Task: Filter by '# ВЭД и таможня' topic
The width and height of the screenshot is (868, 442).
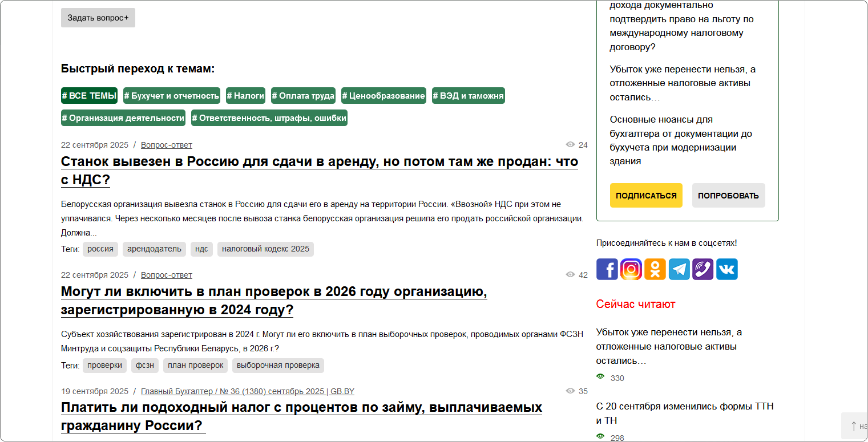Action: [468, 96]
